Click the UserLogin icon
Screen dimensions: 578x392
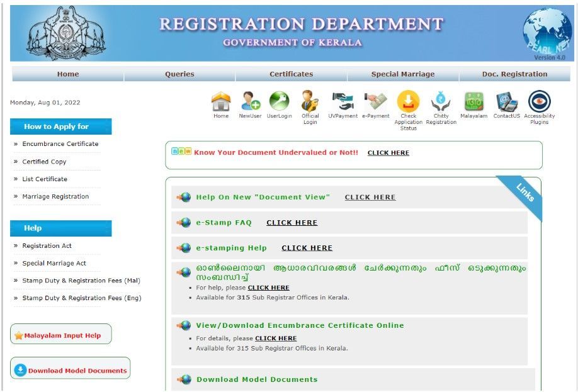coord(281,101)
